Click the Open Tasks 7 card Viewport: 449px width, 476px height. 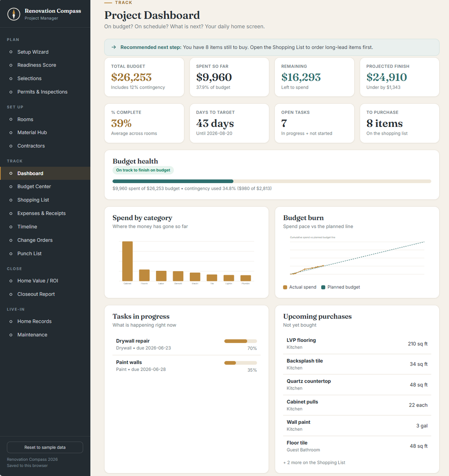pyautogui.click(x=314, y=123)
